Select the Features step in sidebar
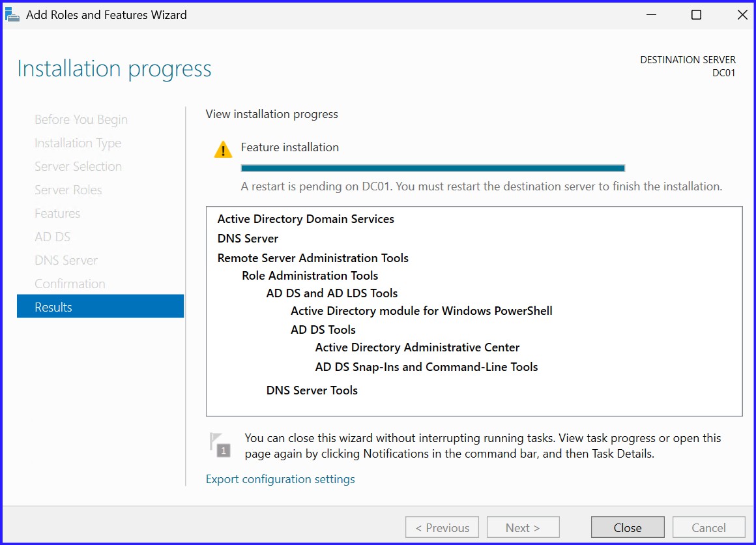The height and width of the screenshot is (545, 756). pos(57,213)
